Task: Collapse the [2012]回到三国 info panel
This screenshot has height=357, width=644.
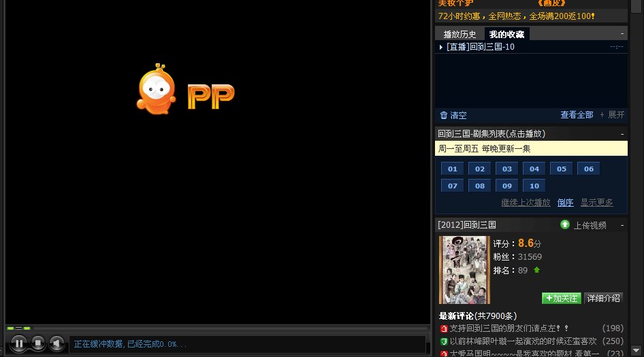Action: 622,225
